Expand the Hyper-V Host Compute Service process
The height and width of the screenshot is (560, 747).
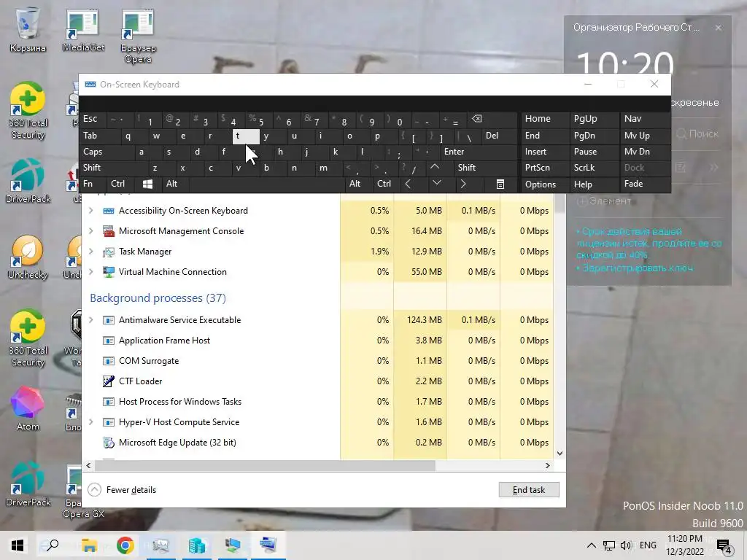click(x=91, y=422)
